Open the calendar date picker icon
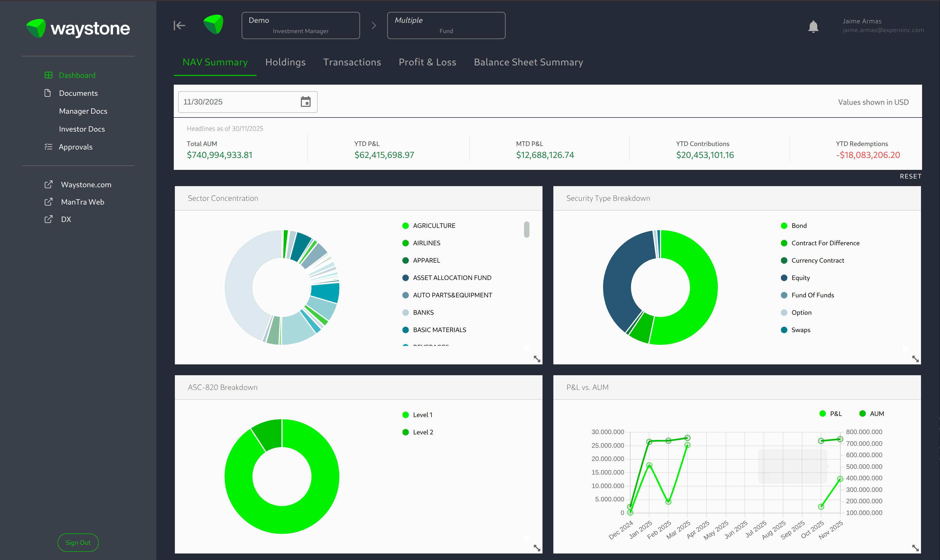The height and width of the screenshot is (560, 940). pyautogui.click(x=305, y=102)
